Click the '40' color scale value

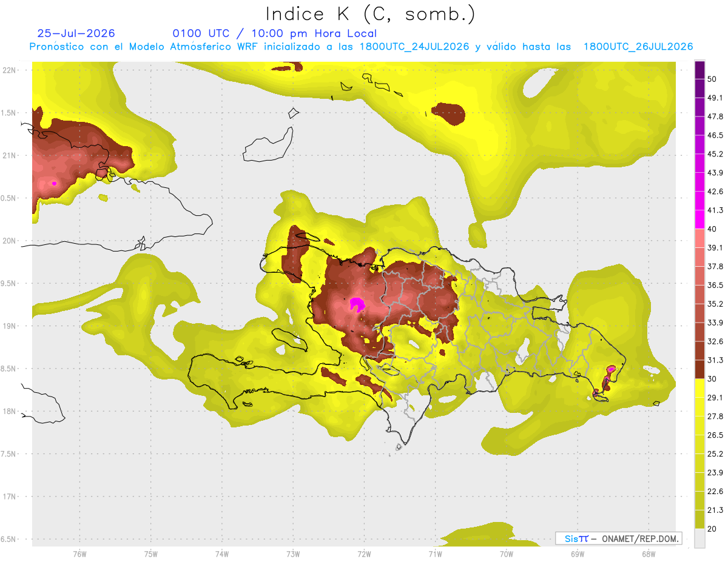(712, 229)
